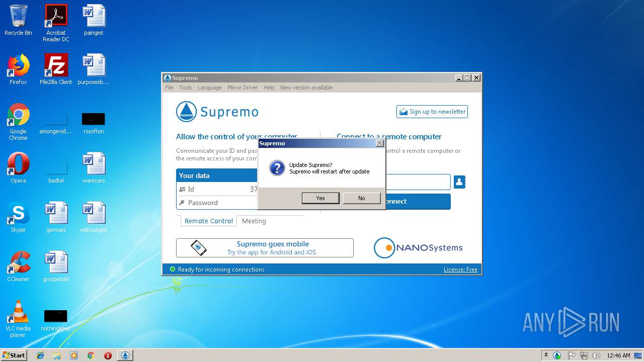This screenshot has width=644, height=362.
Task: Open the Start menu
Action: pyautogui.click(x=14, y=355)
